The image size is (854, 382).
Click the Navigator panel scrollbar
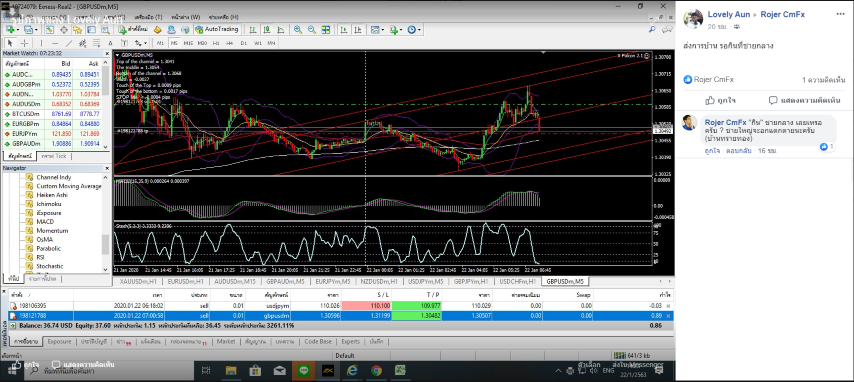[106, 222]
